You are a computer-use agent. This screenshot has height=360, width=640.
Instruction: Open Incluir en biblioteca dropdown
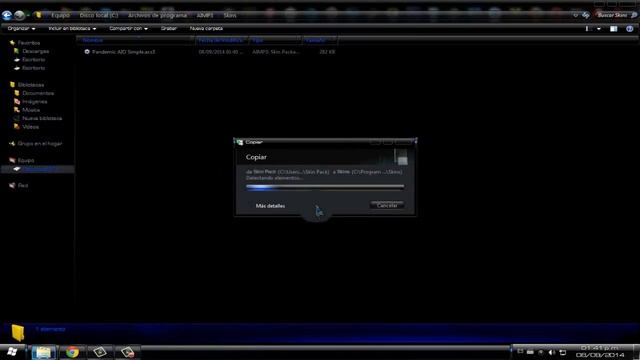(72, 29)
